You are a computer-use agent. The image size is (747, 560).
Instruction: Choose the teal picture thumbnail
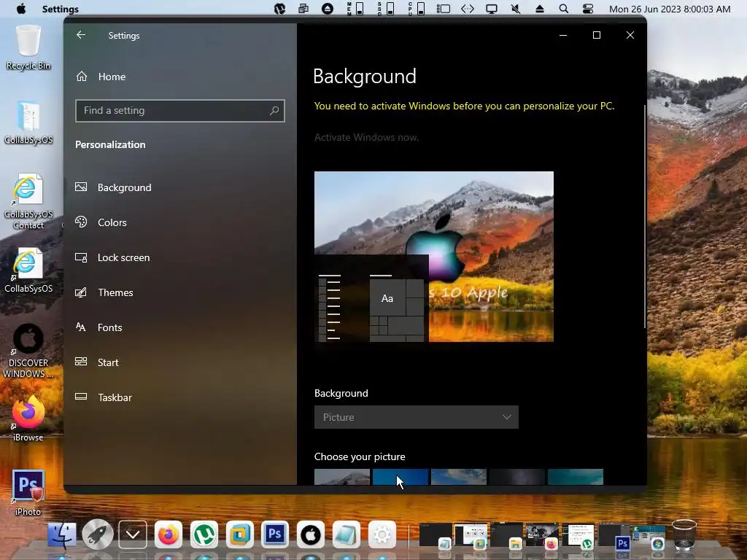(576, 477)
